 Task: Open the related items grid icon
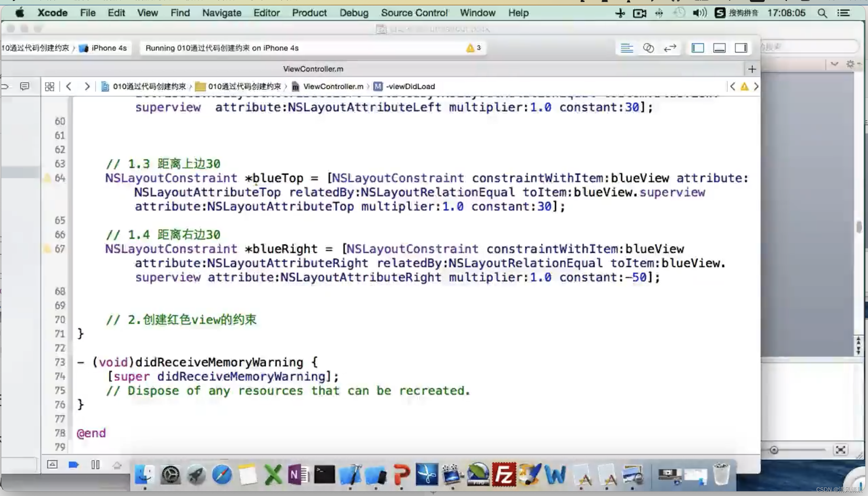click(x=49, y=86)
